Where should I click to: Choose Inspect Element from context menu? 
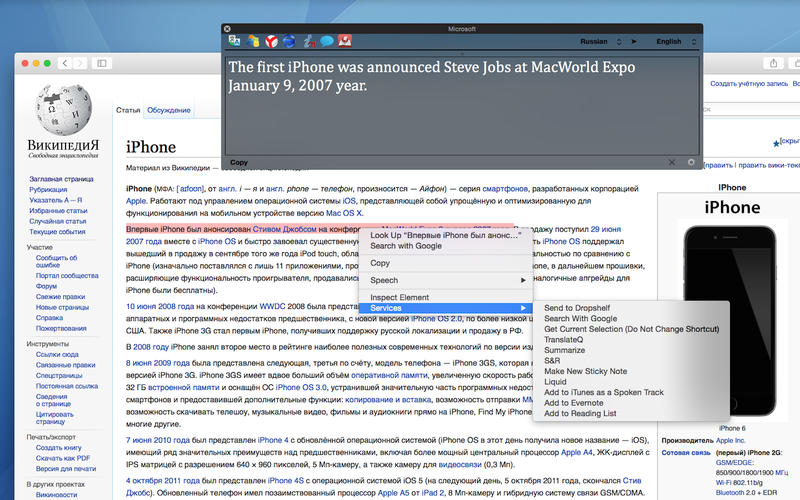coord(445,297)
